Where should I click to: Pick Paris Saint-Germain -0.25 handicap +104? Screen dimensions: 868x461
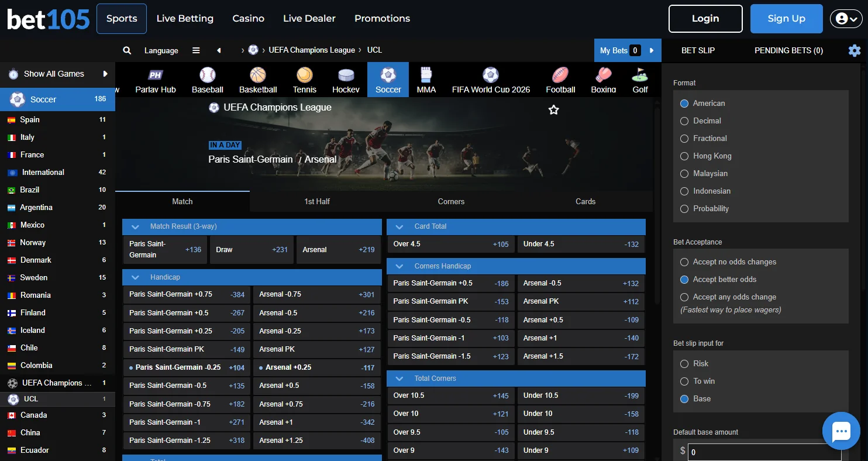[187, 368]
